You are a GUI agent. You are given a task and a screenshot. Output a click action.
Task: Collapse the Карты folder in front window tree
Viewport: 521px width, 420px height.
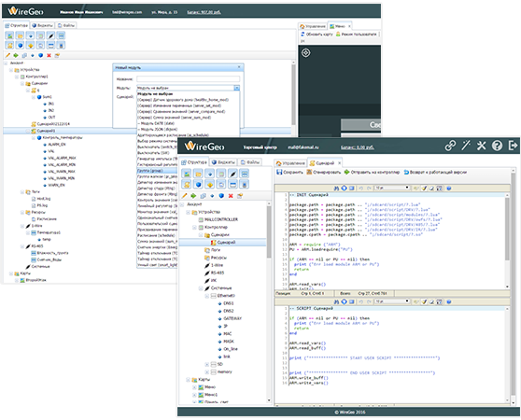(188, 380)
